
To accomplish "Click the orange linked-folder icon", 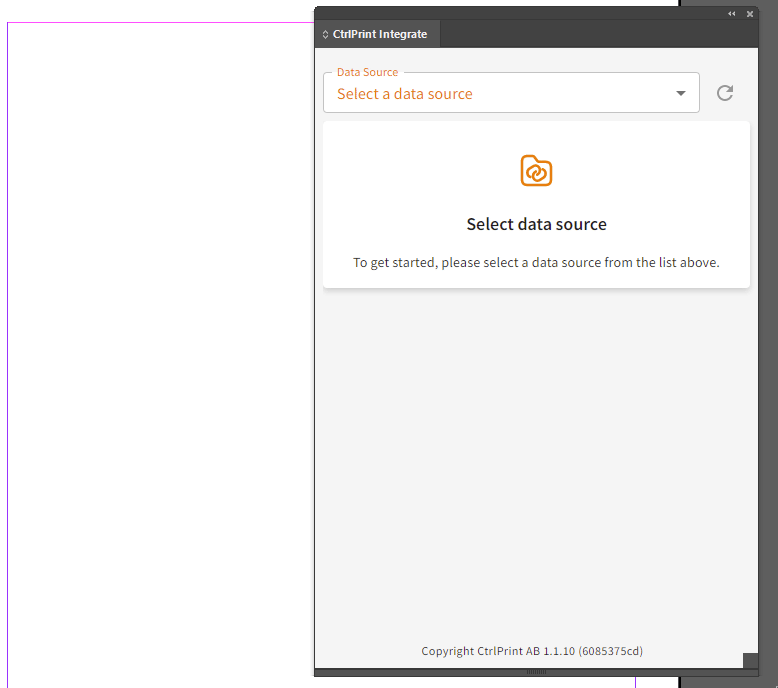I will (536, 171).
